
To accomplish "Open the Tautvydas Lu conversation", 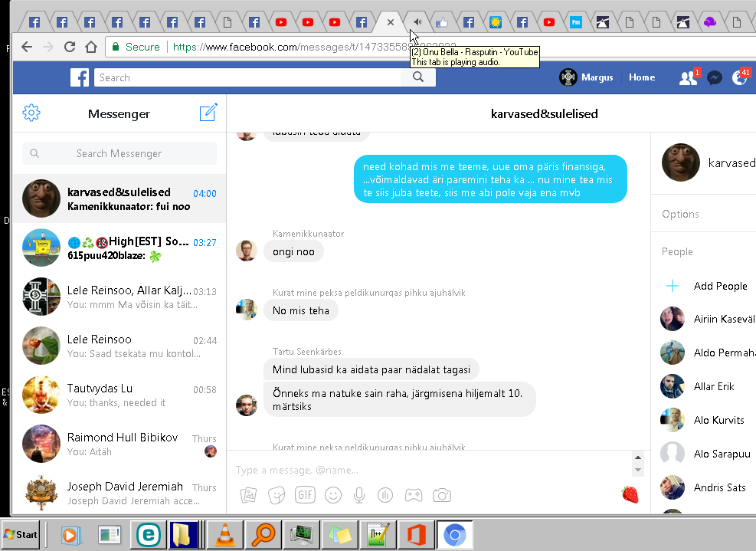I will (119, 395).
